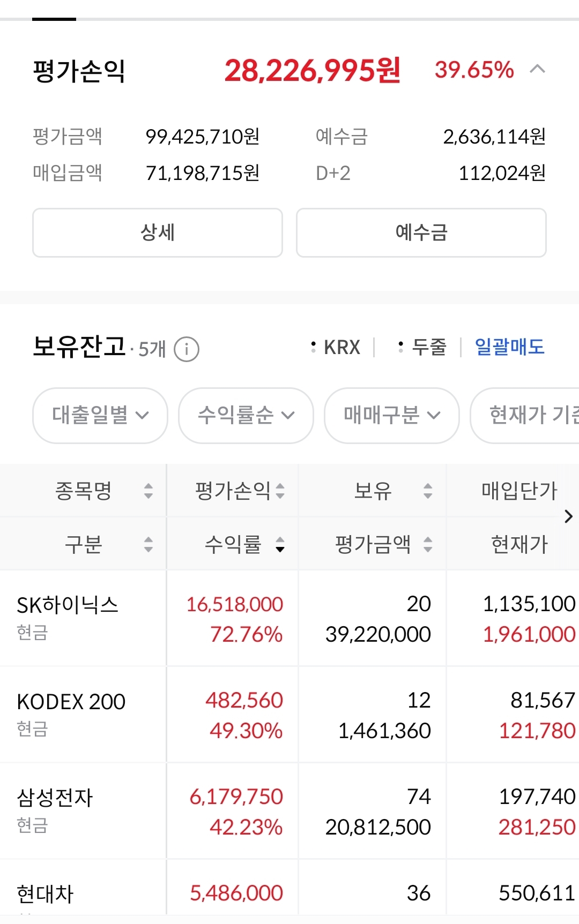
Task: Open the SK하이닉스 holding row
Action: click(x=289, y=619)
